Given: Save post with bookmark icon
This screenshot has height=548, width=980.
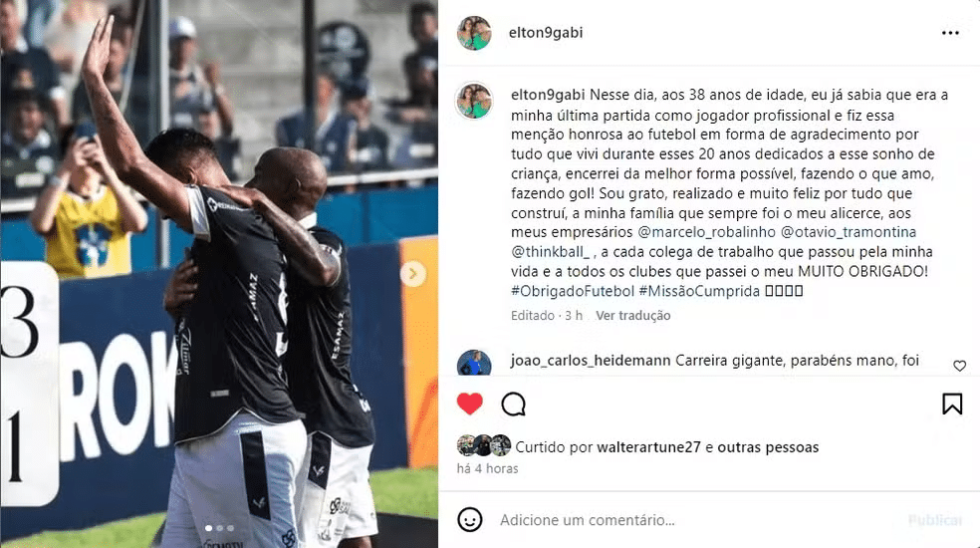Looking at the screenshot, I should click(x=952, y=404).
